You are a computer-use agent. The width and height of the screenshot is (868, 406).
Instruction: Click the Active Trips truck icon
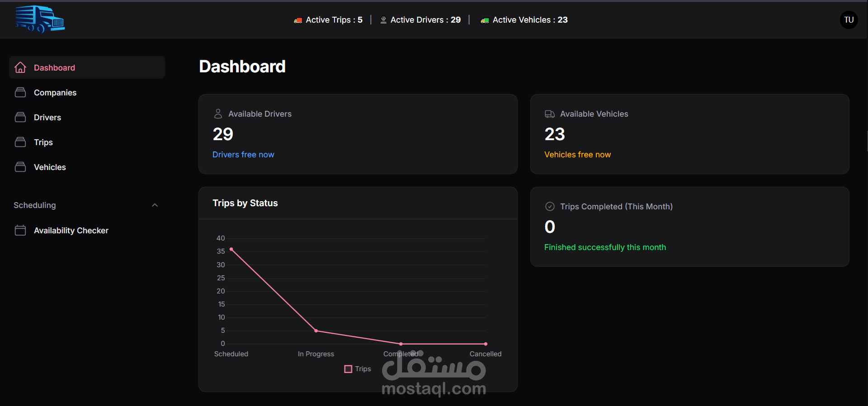coord(298,20)
